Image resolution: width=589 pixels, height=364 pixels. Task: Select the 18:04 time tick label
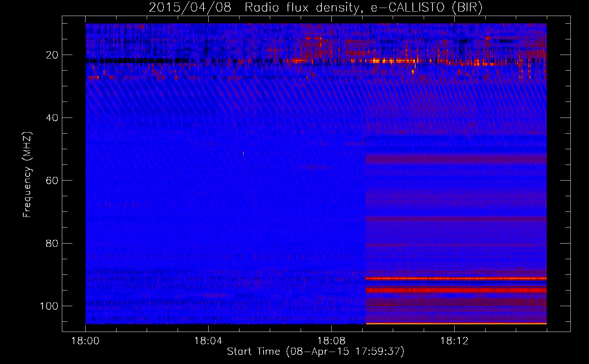click(x=208, y=341)
